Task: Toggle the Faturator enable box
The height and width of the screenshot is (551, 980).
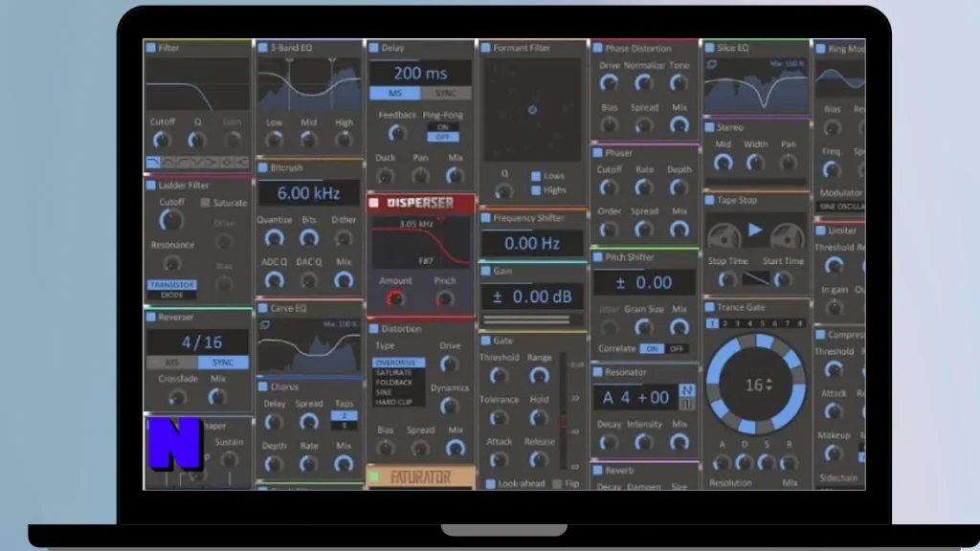Action: coord(374,477)
